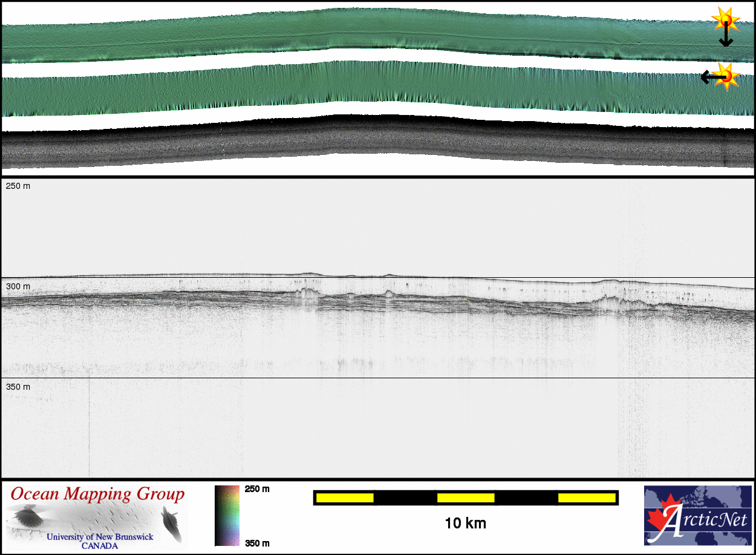
Task: Open the ArcticNet logo
Action: coord(697,516)
